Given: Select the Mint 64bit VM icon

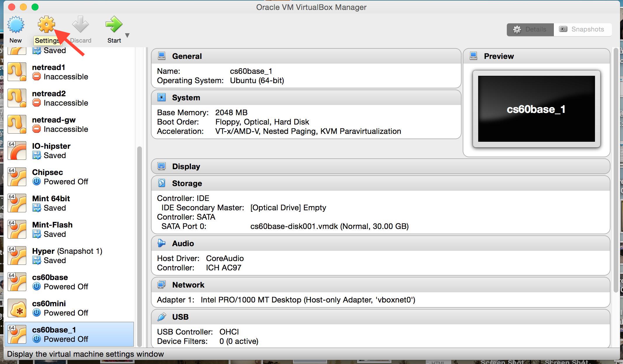Looking at the screenshot, I should (x=17, y=203).
